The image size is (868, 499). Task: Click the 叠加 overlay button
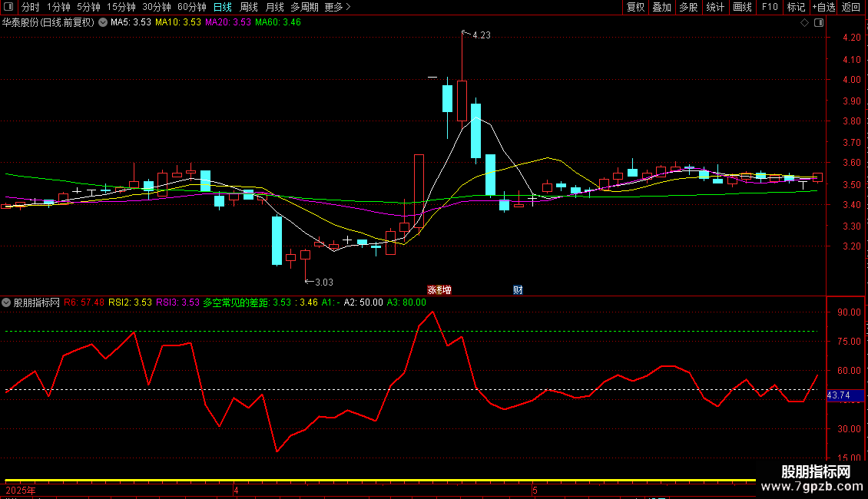click(x=661, y=7)
